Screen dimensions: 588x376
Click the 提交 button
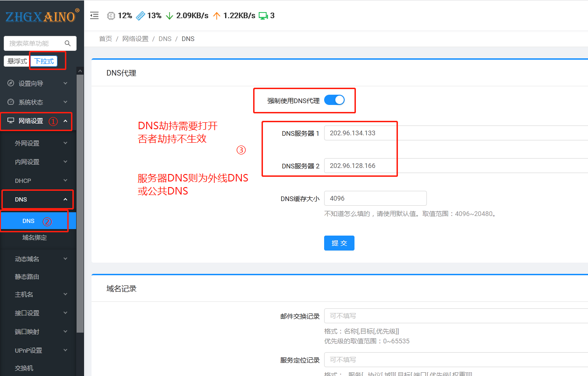tap(339, 243)
